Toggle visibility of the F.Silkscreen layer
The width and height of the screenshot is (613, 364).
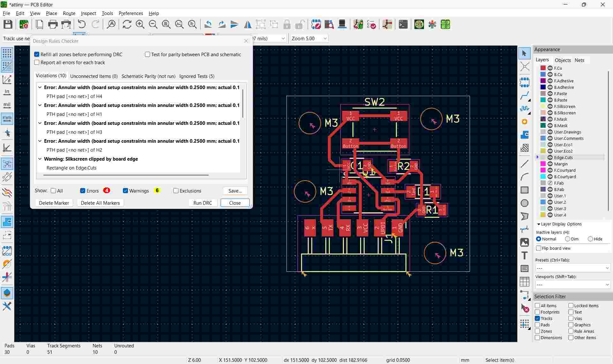click(550, 106)
